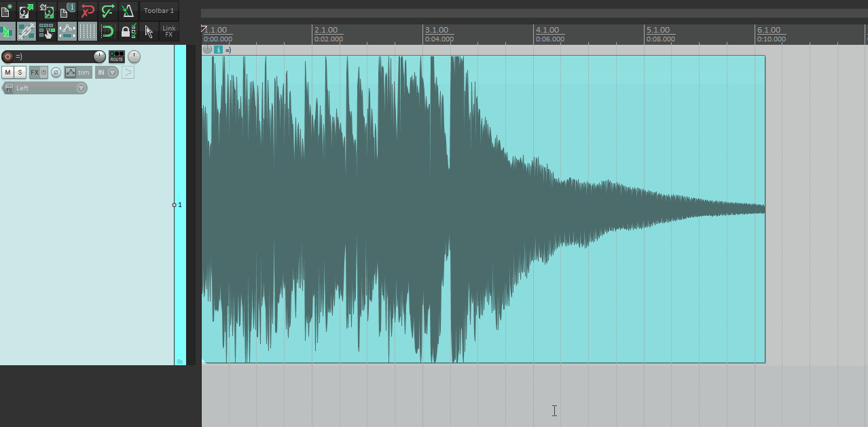Toggle FX bypass with the power button
This screenshot has width=868, height=427.
point(42,72)
